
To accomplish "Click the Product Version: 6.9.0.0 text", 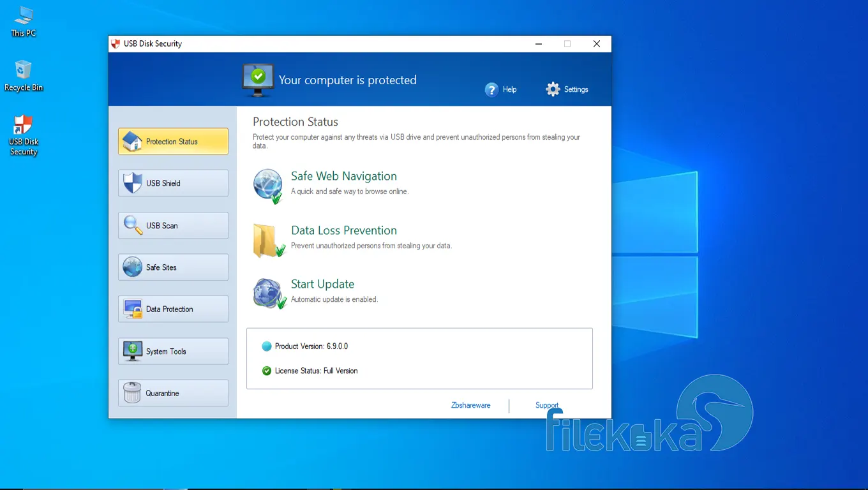I will point(311,346).
